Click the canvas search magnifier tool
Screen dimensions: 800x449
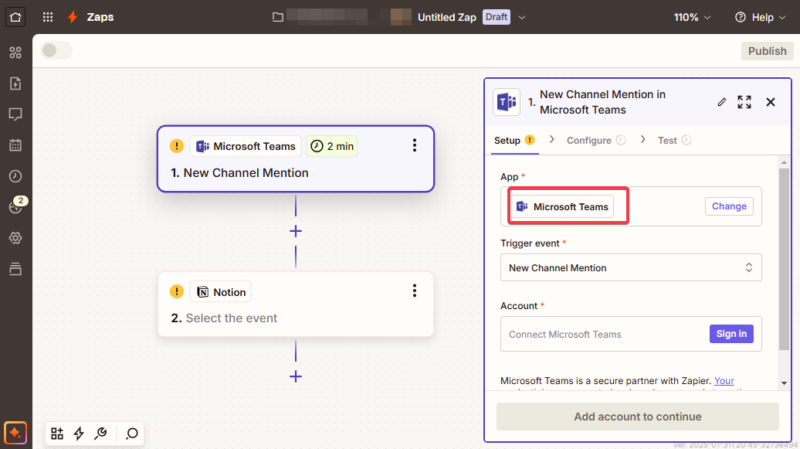pyautogui.click(x=132, y=434)
